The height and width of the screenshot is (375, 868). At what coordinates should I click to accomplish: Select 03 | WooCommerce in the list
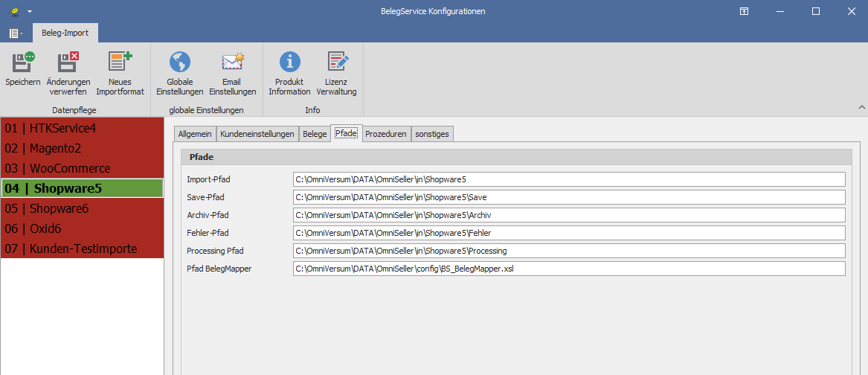click(x=82, y=169)
